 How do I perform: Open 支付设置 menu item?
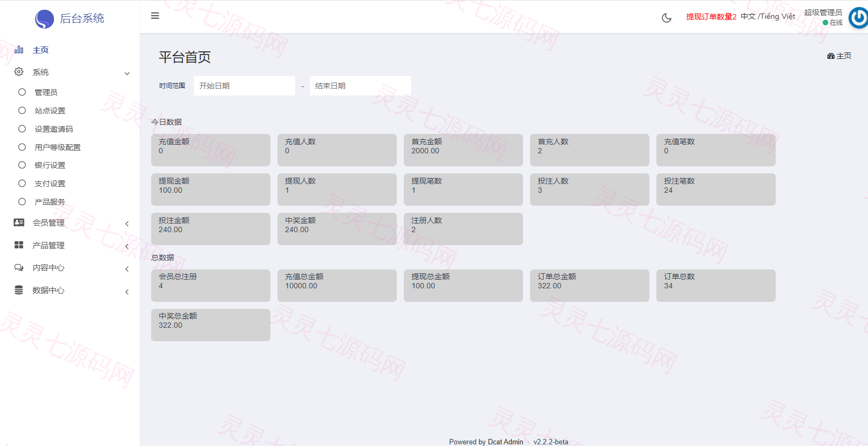click(50, 184)
